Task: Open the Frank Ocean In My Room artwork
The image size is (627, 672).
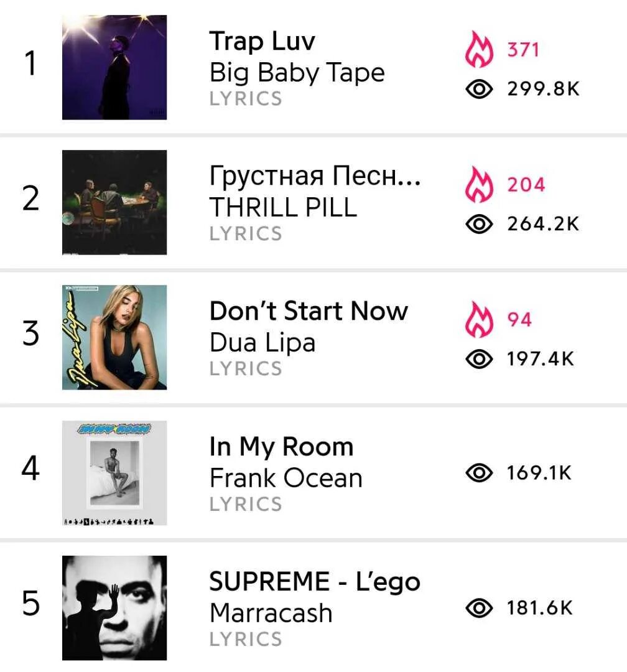Action: click(114, 472)
